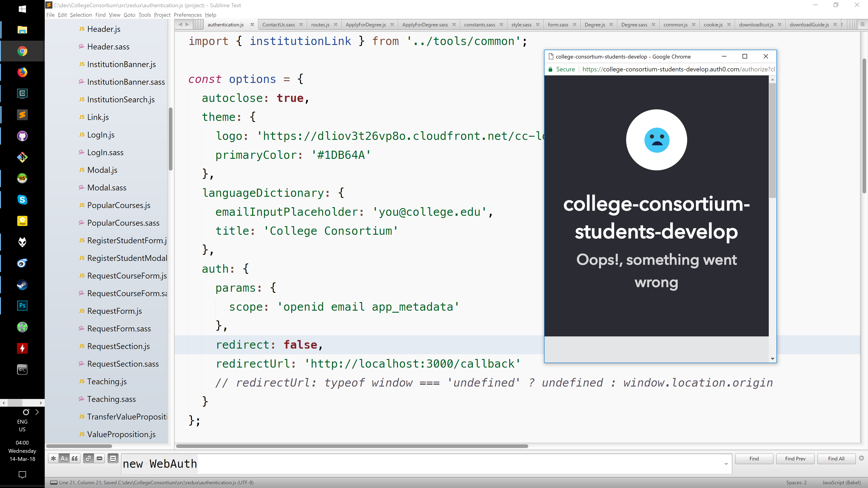Open GitHub Desktop from the taskbar
The image size is (868, 488).
point(22,136)
